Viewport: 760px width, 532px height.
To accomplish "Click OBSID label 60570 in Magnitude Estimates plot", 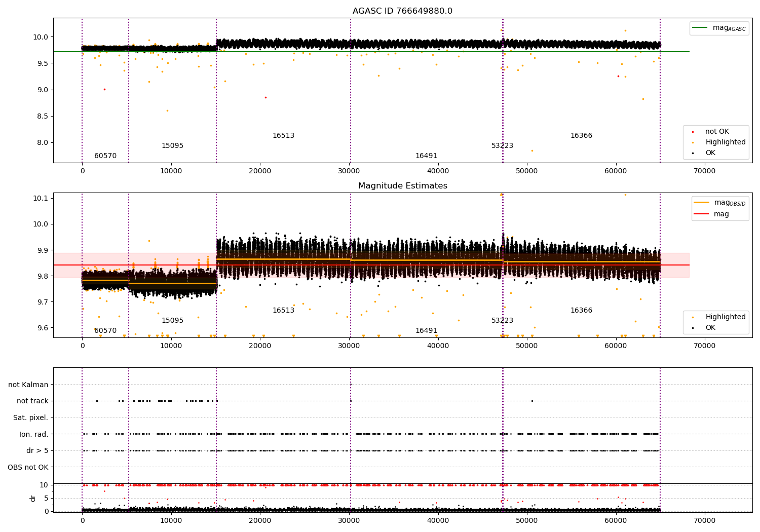I will tap(105, 331).
